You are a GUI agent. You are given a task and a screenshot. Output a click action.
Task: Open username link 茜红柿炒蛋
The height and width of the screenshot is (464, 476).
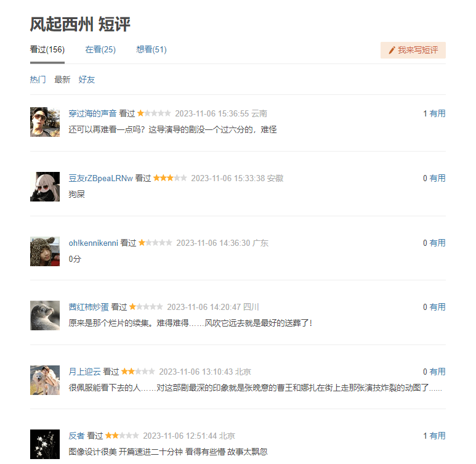coord(89,307)
